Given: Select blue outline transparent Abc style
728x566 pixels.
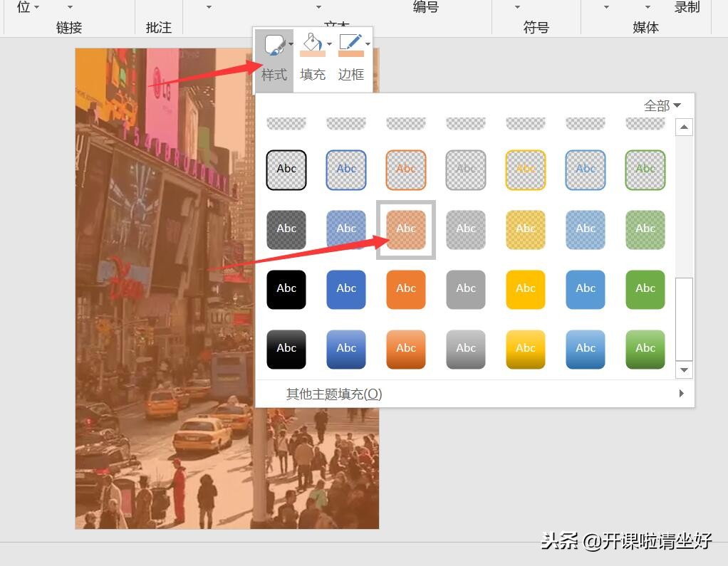Looking at the screenshot, I should coord(346,169).
